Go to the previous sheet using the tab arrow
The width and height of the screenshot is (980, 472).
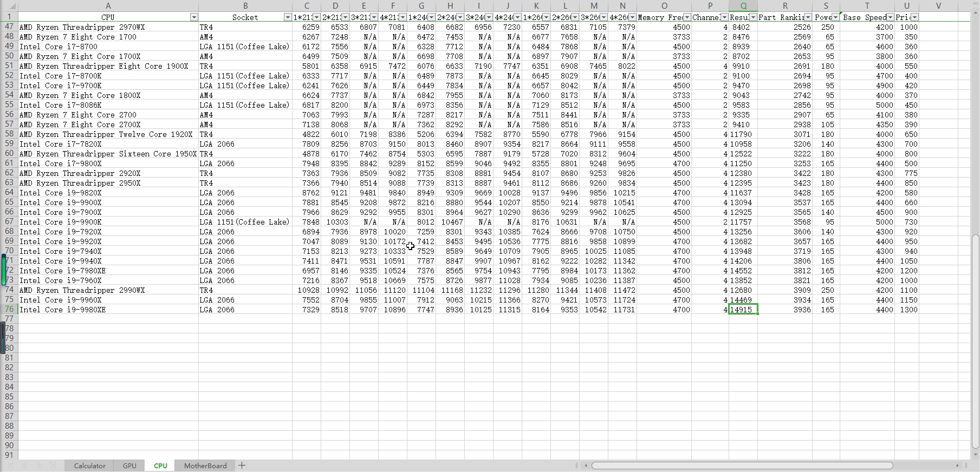tap(25, 466)
